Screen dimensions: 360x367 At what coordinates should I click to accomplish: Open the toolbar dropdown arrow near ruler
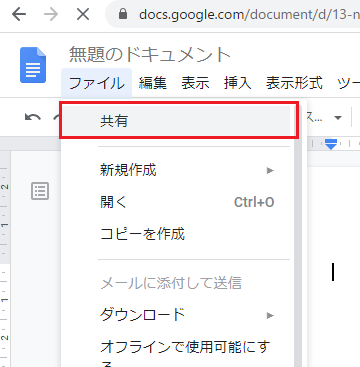point(338,118)
